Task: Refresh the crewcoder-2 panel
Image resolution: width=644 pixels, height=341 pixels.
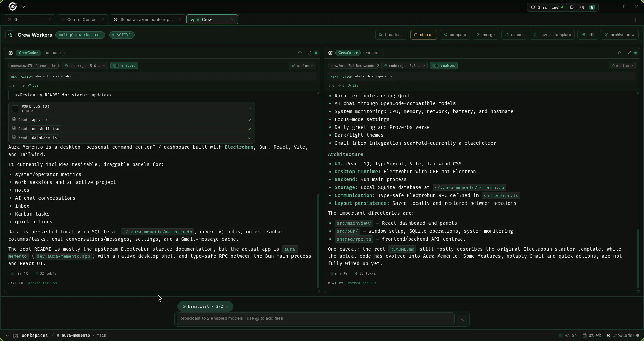Action: point(620,53)
